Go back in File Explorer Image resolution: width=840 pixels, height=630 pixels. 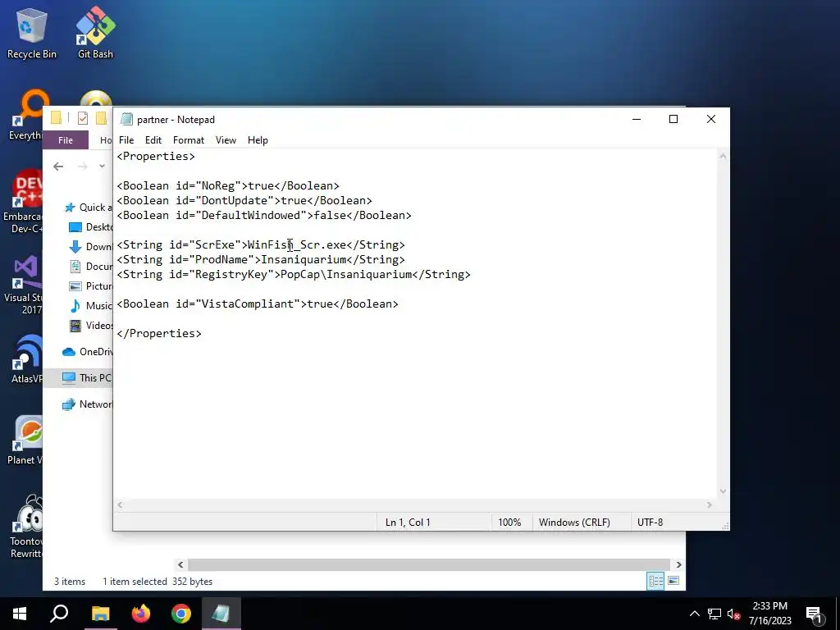pos(58,166)
